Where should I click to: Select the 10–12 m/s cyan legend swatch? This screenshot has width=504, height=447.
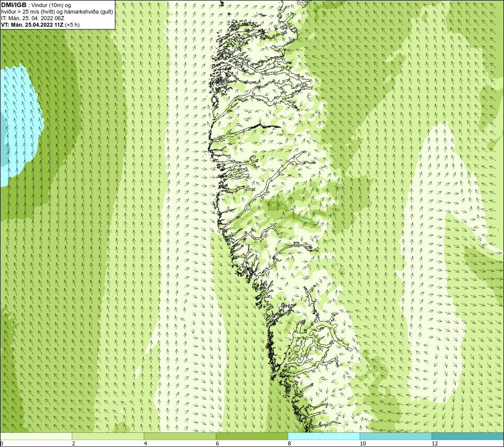396,436
